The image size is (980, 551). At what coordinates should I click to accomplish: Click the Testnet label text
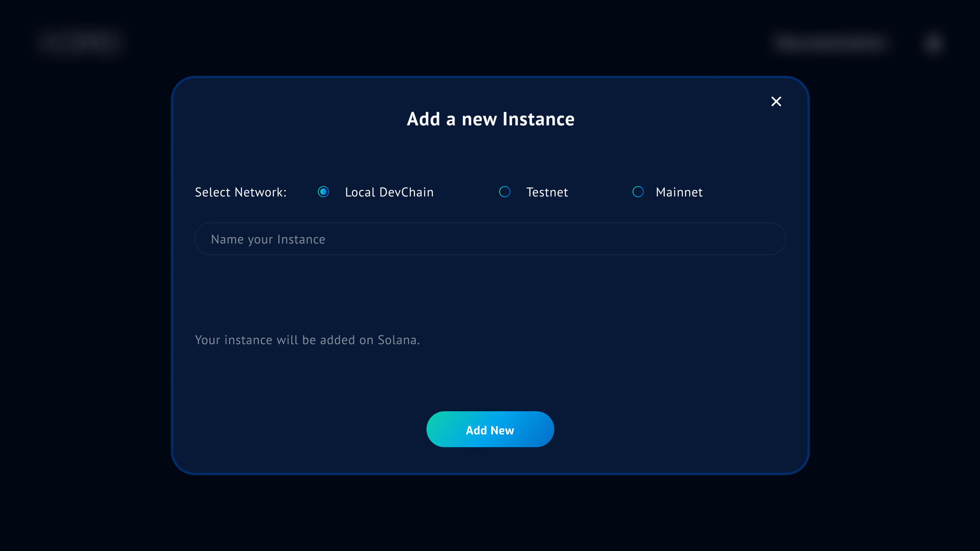coord(547,192)
